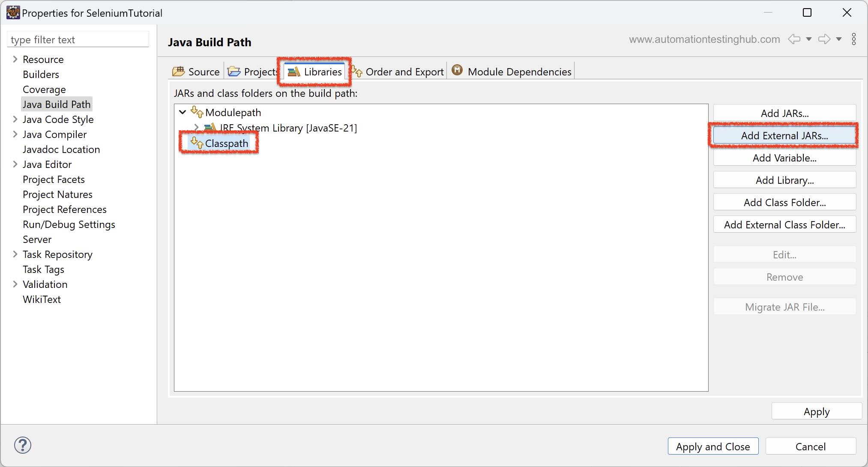The width and height of the screenshot is (868, 467).
Task: Open the back history dropdown arrow
Action: [x=809, y=39]
